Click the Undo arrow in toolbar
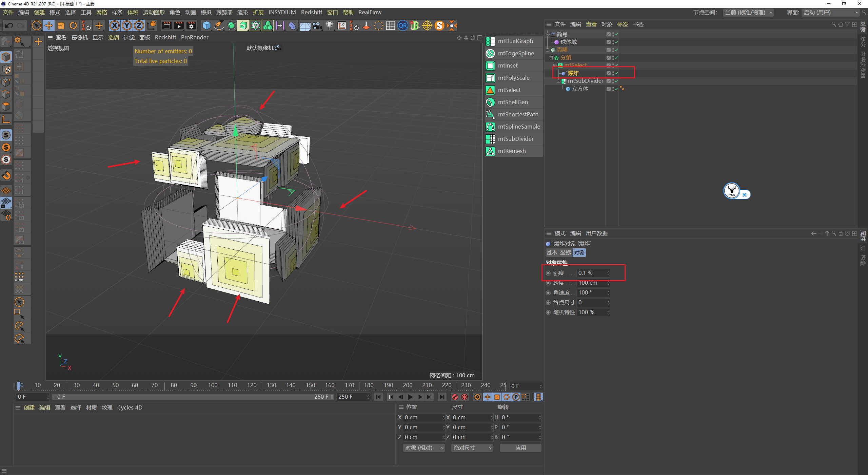Viewport: 868px width, 475px height. [x=9, y=25]
